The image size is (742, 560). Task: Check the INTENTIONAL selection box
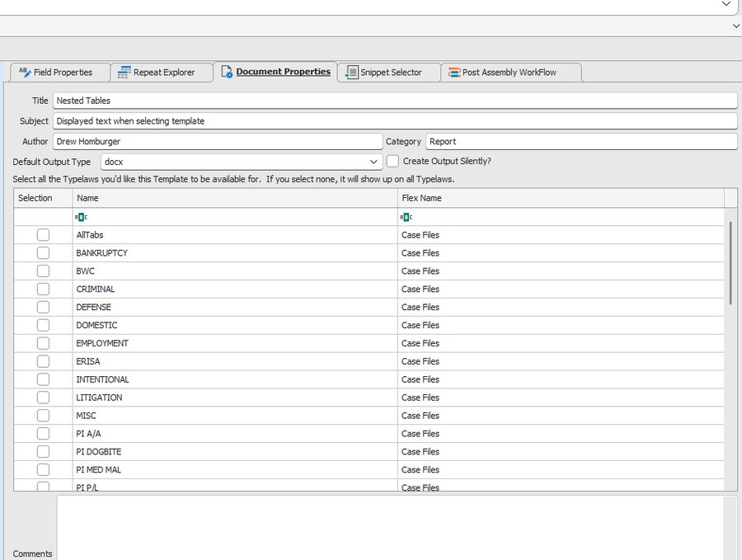[43, 379]
